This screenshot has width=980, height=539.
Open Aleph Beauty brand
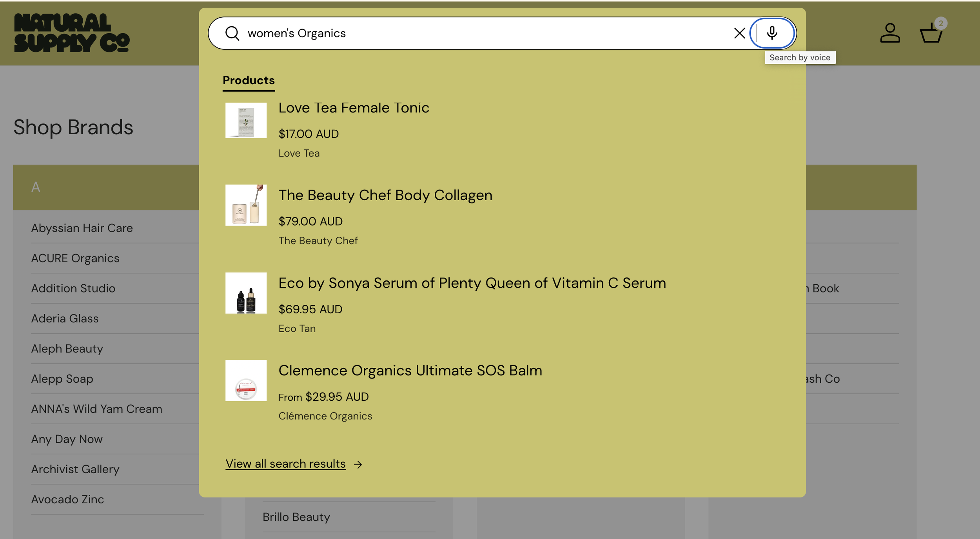click(67, 349)
